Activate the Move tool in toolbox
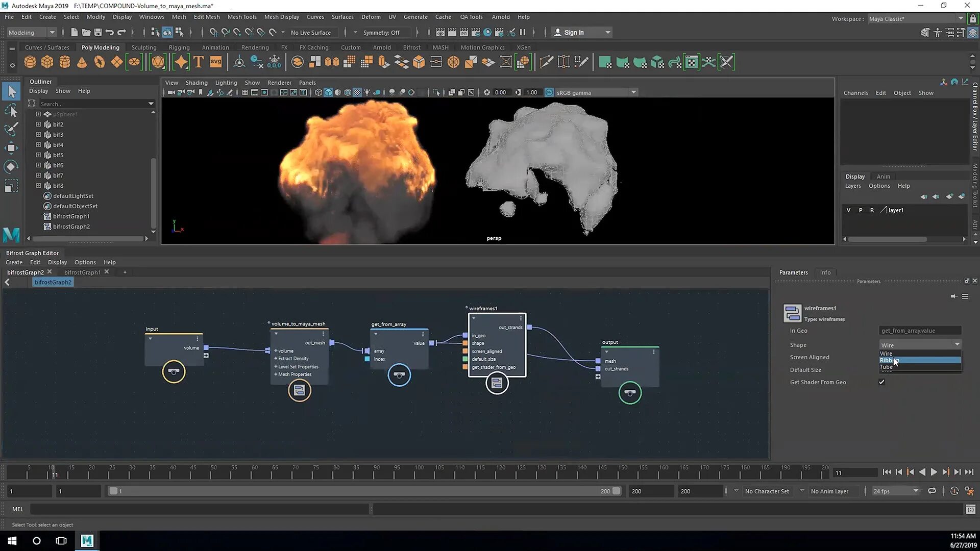The image size is (980, 551). click(11, 148)
